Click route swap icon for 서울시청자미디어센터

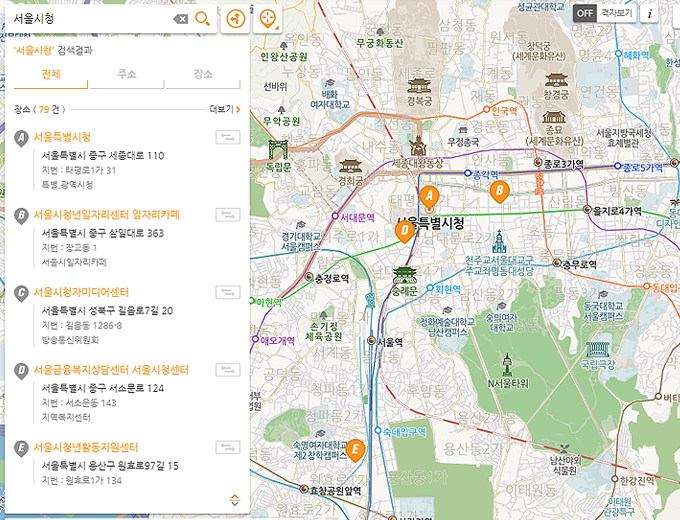click(228, 292)
